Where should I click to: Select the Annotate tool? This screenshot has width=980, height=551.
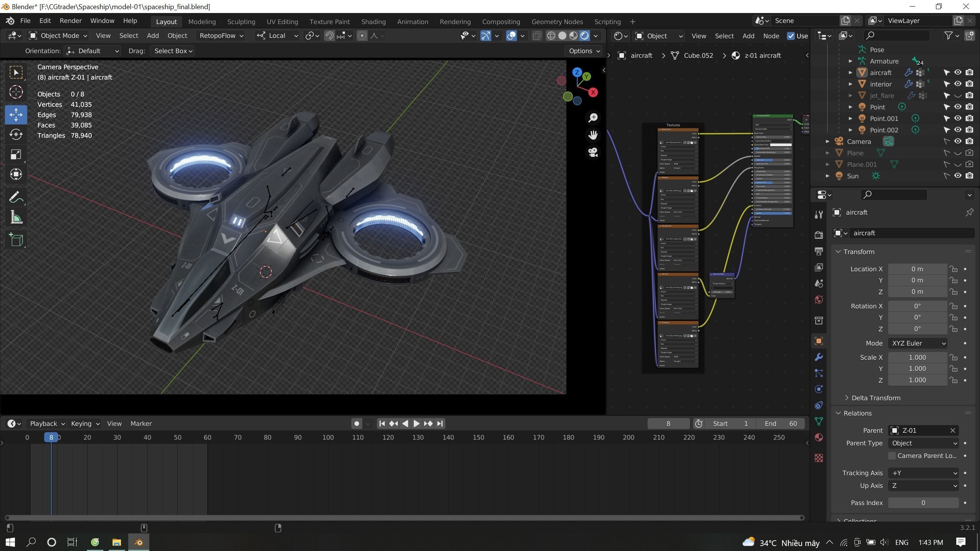(16, 197)
